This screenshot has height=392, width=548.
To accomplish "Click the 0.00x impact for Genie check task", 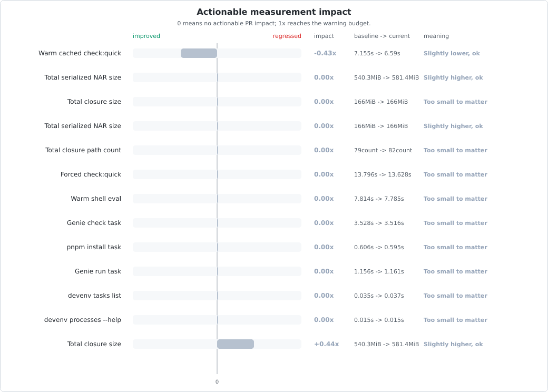I will (324, 223).
